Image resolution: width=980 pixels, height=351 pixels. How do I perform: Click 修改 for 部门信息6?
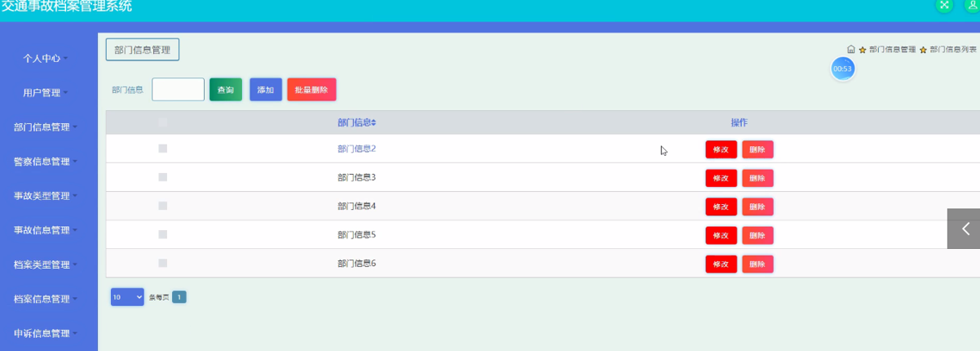tap(722, 264)
